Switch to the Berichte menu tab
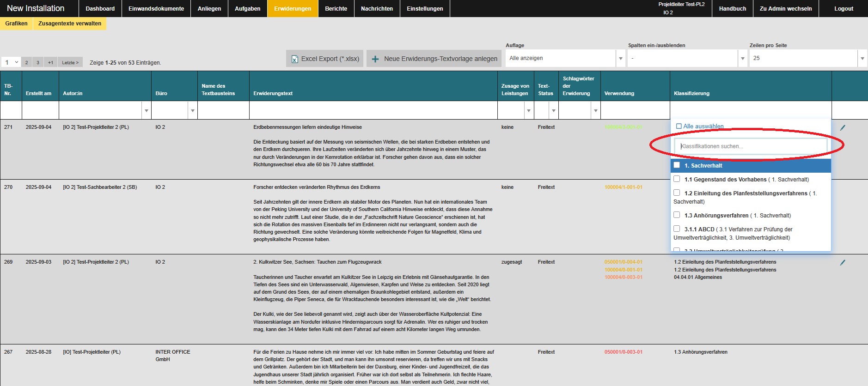868x386 pixels. [x=336, y=9]
